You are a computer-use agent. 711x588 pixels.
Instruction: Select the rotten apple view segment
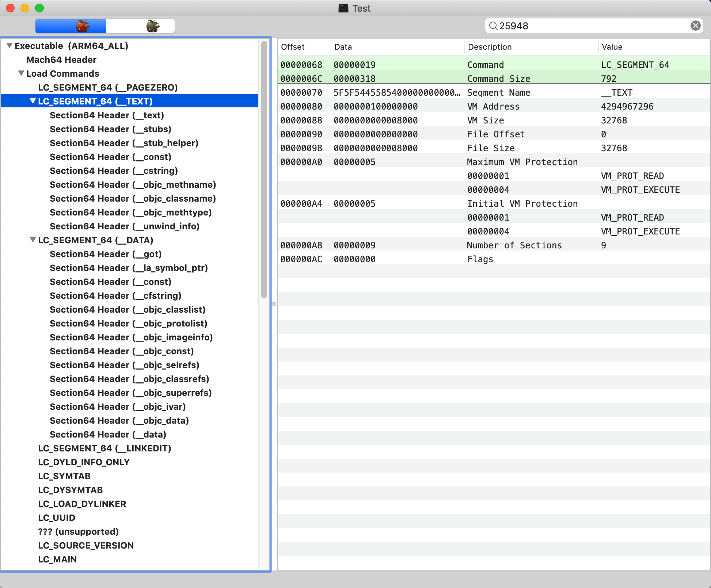click(x=140, y=26)
